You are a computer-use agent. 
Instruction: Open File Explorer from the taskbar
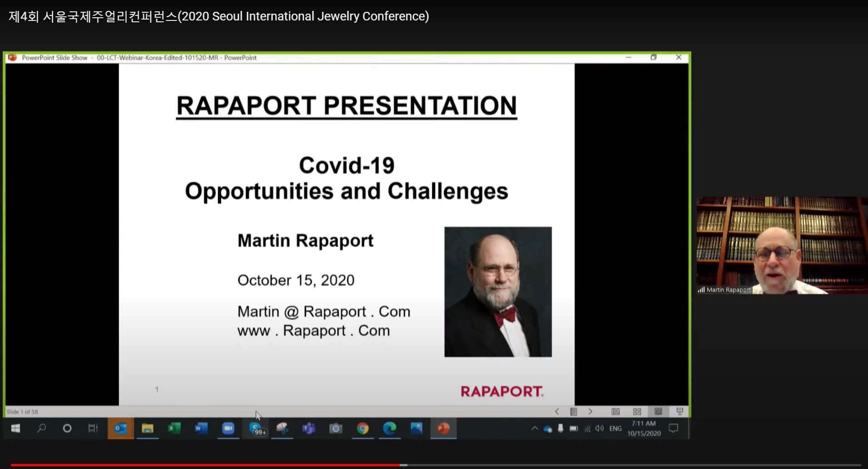(x=148, y=429)
